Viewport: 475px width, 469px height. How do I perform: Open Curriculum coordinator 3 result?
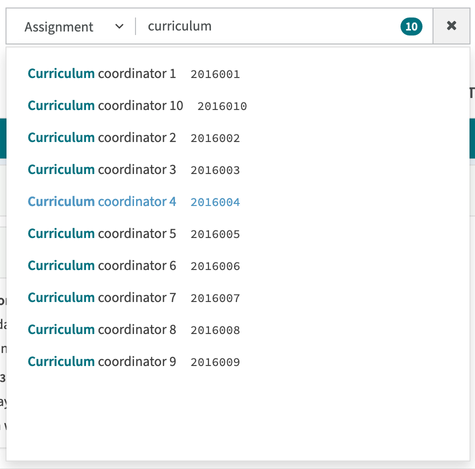[102, 170]
